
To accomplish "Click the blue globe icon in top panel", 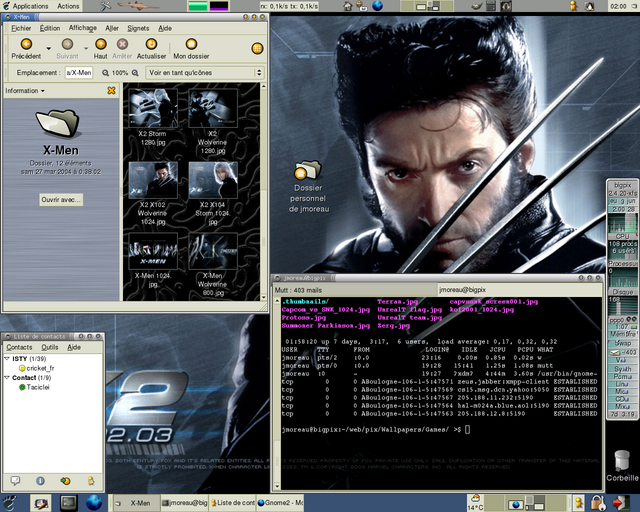I will (378, 6).
